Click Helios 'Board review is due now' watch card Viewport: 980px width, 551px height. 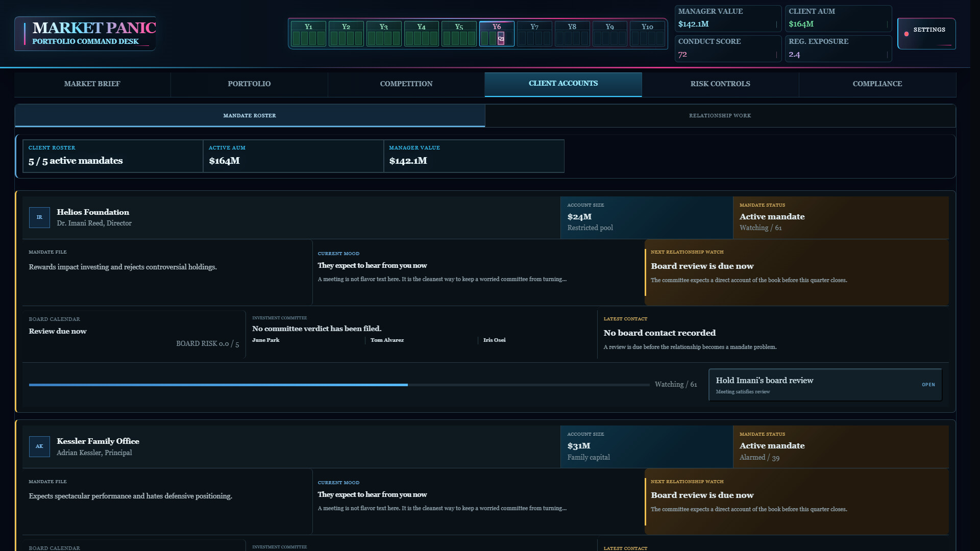click(797, 272)
